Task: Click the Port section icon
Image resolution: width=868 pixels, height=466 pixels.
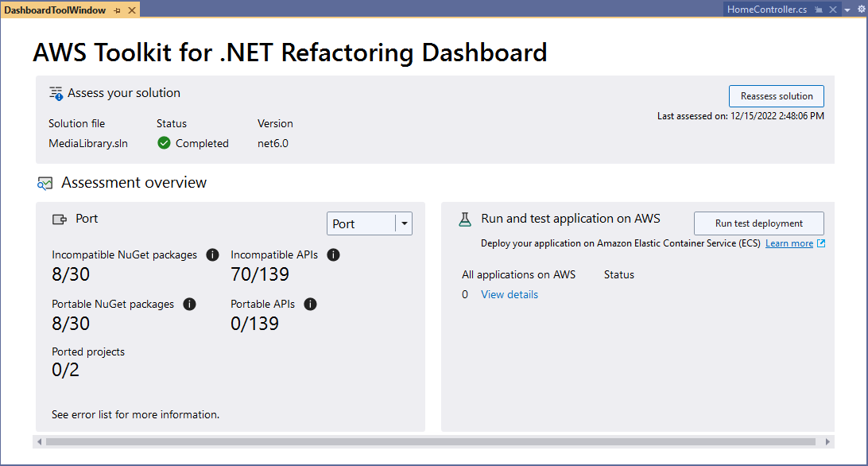Action: point(60,219)
